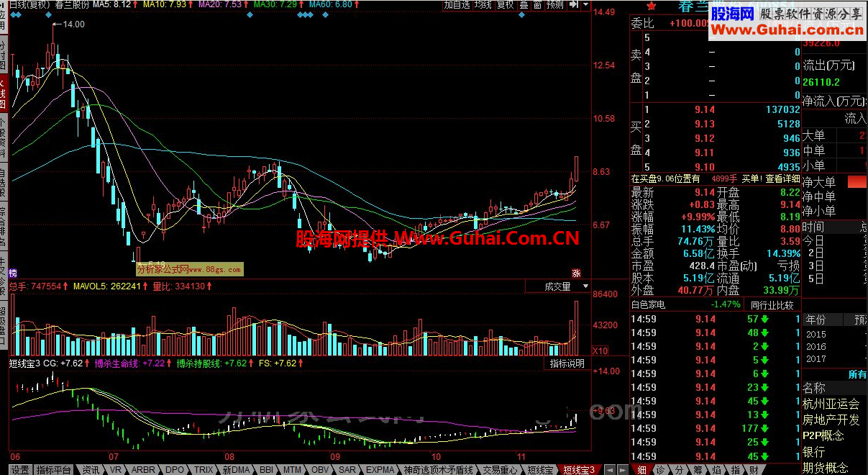Switch to 筹 chip distribution tab
Screen dimensions: 868x475
(698, 470)
